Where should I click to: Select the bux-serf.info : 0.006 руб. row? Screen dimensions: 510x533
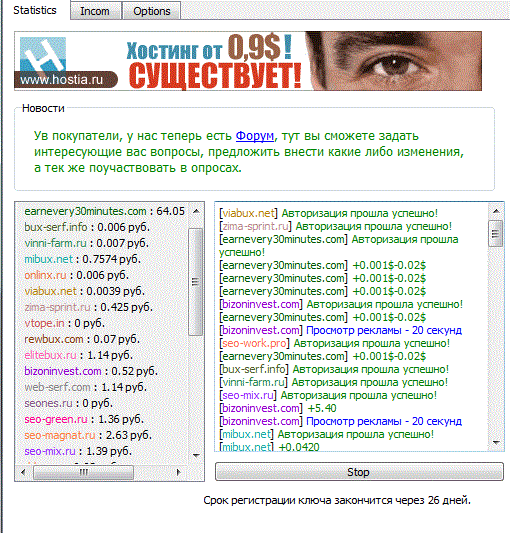(87, 227)
